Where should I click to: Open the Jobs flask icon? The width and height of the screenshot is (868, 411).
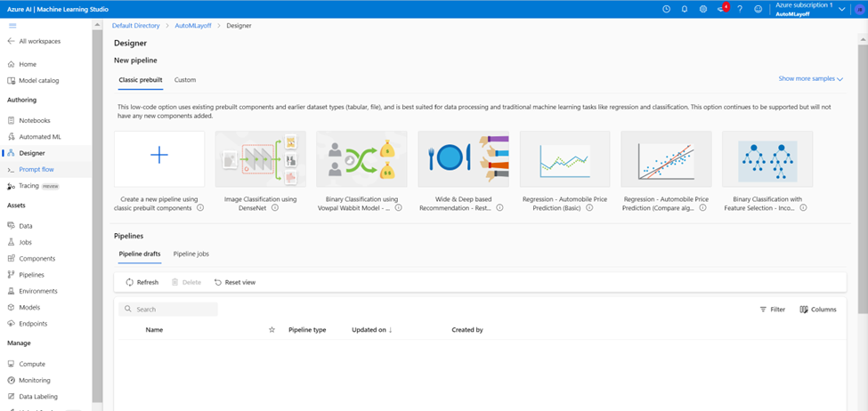pyautogui.click(x=11, y=242)
